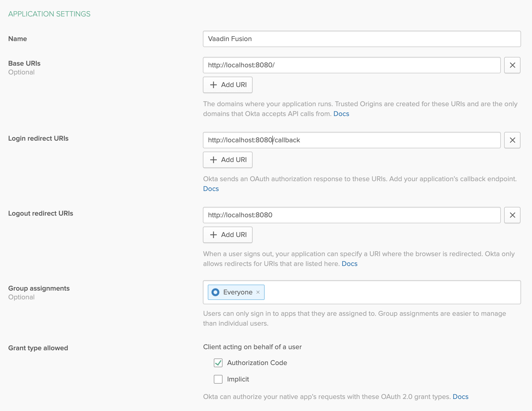Image resolution: width=532 pixels, height=411 pixels.
Task: Click the Application Settings heading
Action: 49,14
